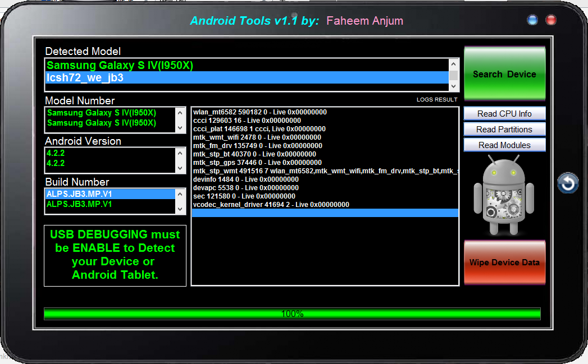Screen dimensions: 588x364
Task: Click the red round close orb
Action: [x=551, y=20]
